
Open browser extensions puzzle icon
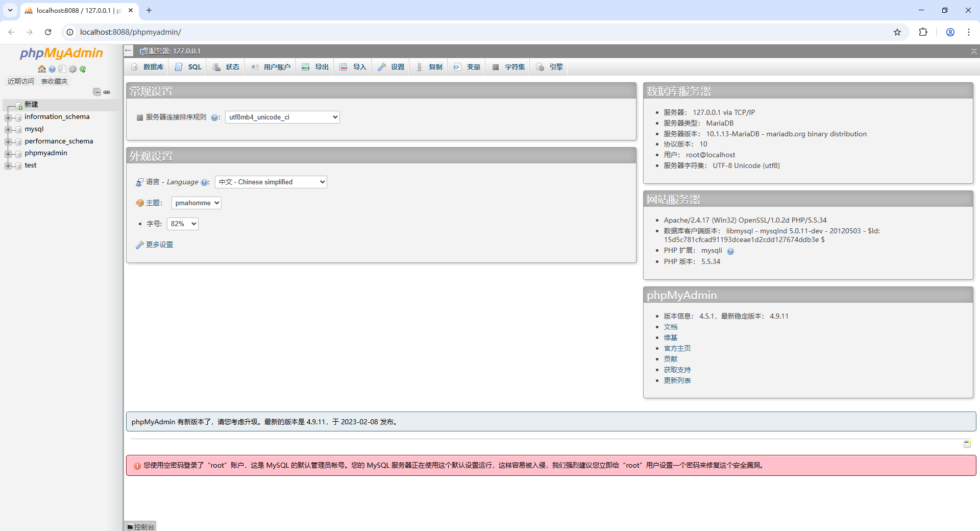923,32
